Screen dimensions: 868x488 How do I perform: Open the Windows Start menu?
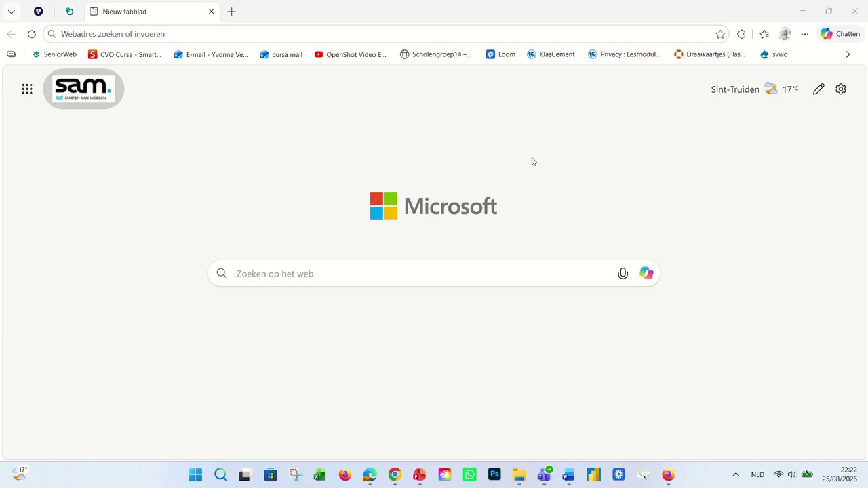(195, 474)
